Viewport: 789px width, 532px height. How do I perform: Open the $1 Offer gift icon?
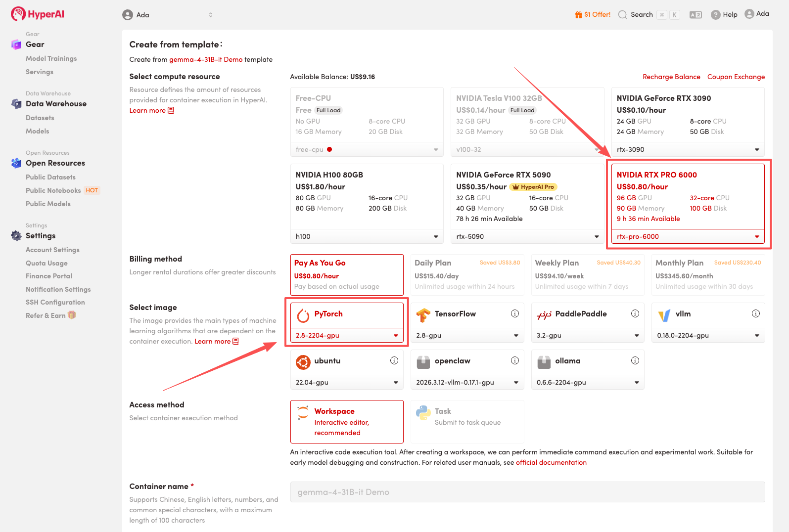(578, 15)
